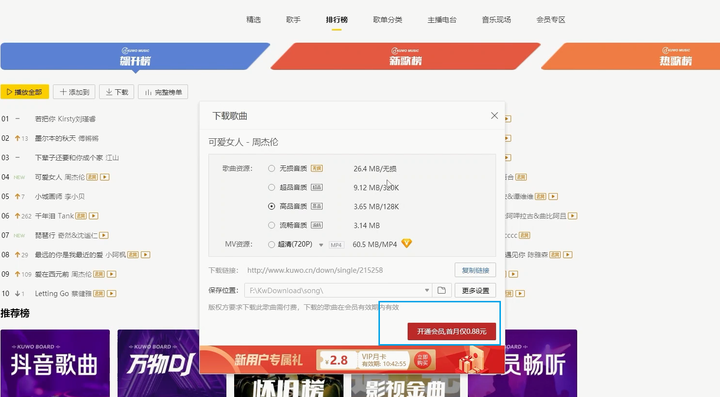Viewport: 720px width, 397px height.
Task: Click the MP4 format badge
Action: pos(336,245)
